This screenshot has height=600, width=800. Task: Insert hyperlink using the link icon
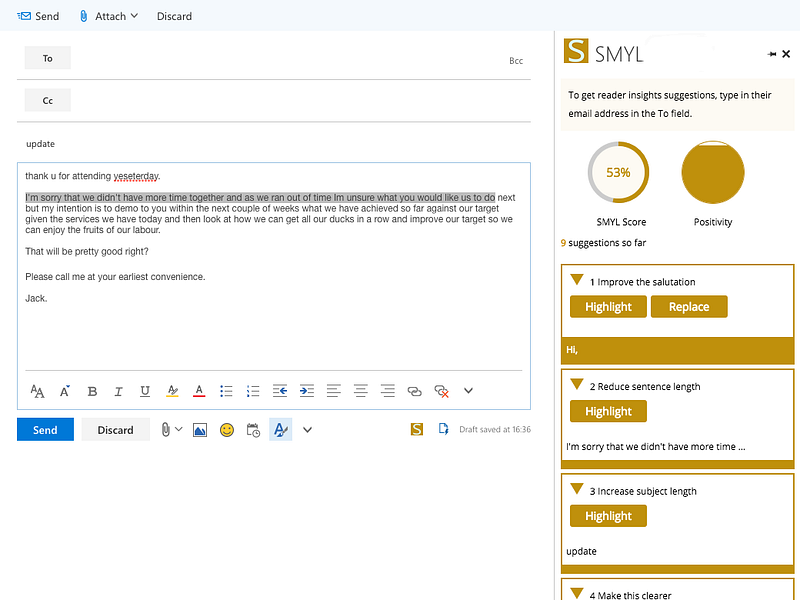click(414, 391)
